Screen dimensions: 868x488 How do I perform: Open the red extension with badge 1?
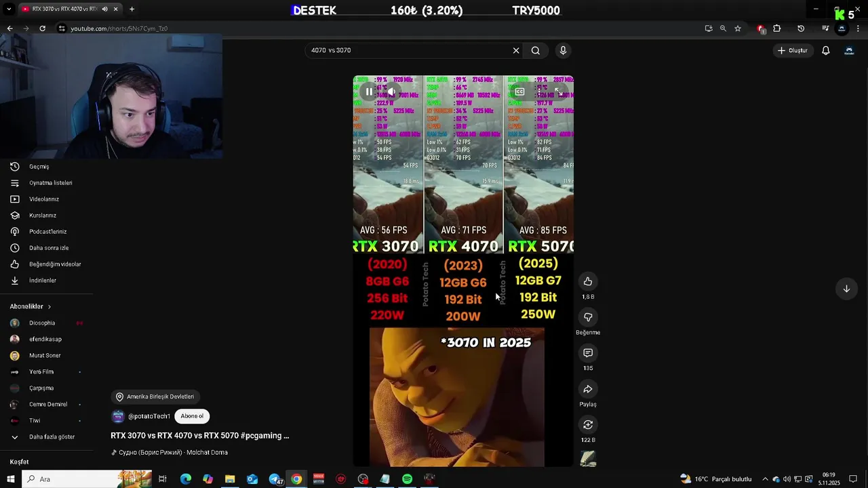pyautogui.click(x=761, y=28)
